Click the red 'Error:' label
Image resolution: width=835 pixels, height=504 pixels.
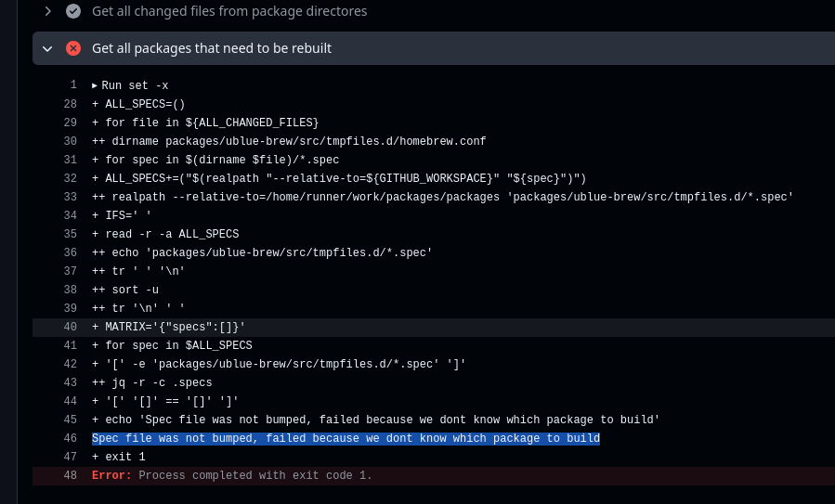coord(112,475)
